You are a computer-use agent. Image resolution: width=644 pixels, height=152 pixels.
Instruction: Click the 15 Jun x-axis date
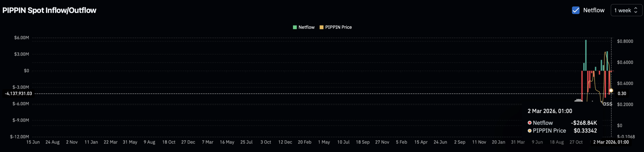click(x=33, y=142)
